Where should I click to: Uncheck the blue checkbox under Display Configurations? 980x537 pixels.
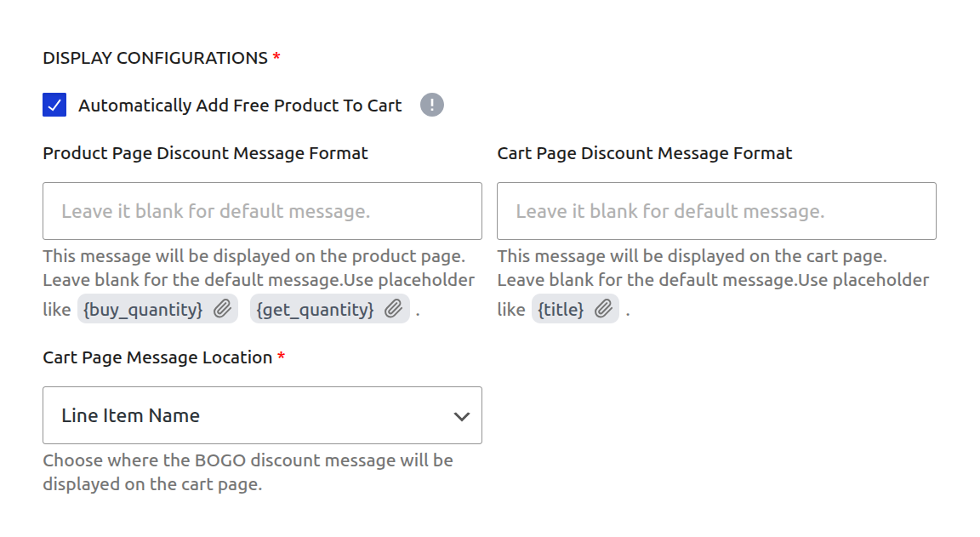[x=54, y=105]
